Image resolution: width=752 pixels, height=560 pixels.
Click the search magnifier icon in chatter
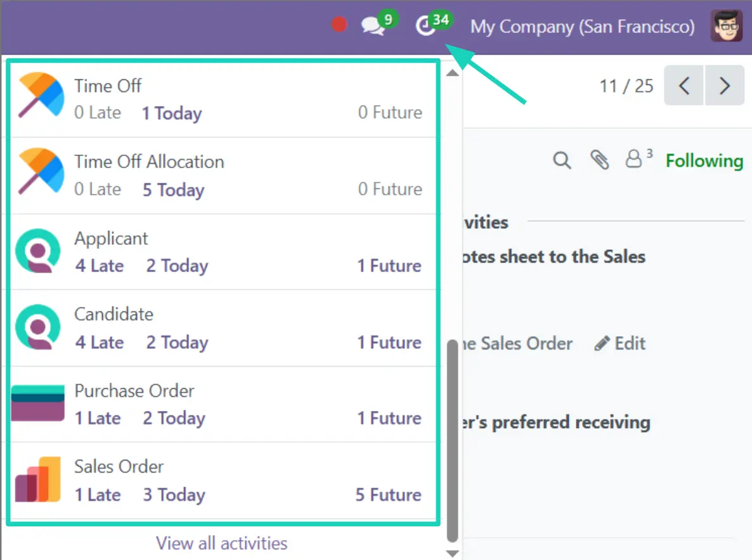(562, 160)
